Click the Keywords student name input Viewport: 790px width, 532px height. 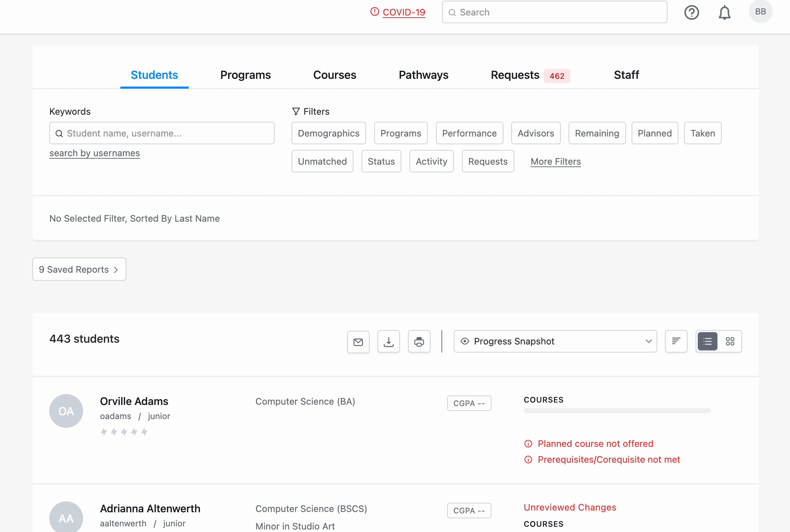(x=162, y=133)
